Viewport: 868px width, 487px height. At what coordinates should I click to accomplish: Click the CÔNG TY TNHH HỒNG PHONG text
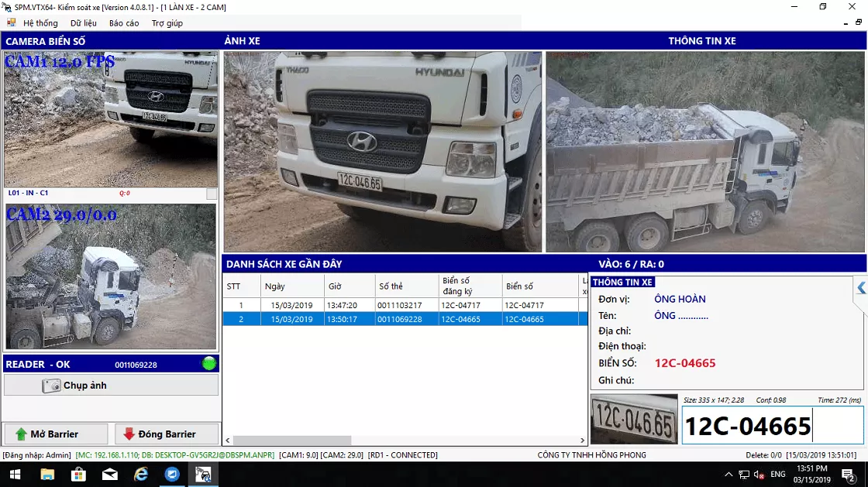pos(591,455)
